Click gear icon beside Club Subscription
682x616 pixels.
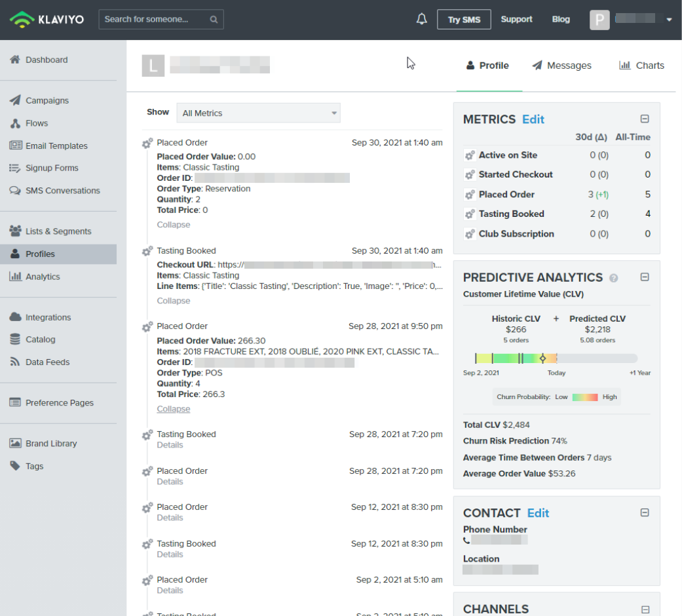pos(470,234)
